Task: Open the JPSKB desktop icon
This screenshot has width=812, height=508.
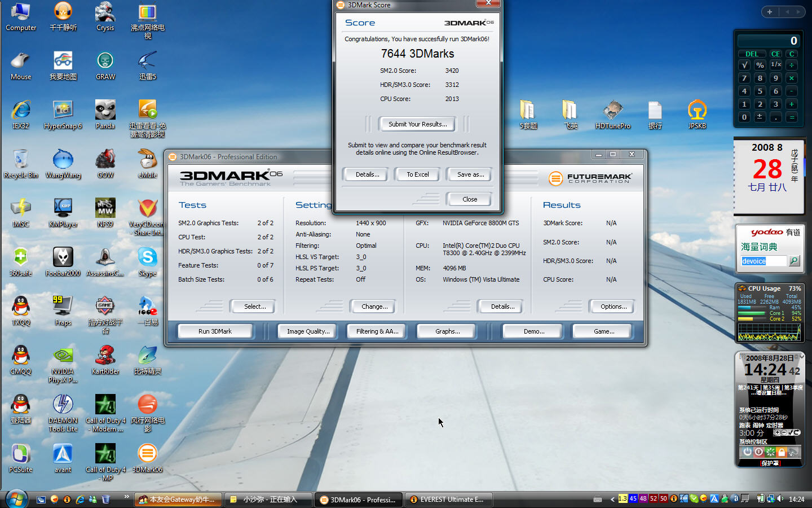Action: pyautogui.click(x=697, y=115)
